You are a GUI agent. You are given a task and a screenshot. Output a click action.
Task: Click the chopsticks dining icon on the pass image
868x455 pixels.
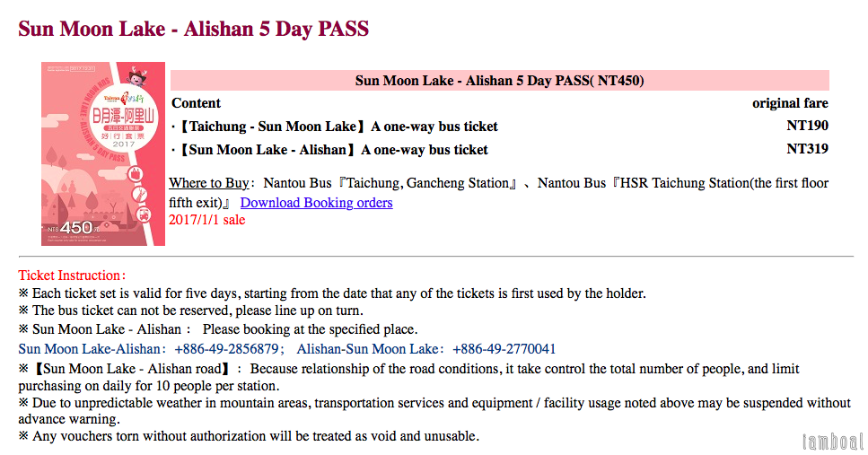(x=139, y=195)
